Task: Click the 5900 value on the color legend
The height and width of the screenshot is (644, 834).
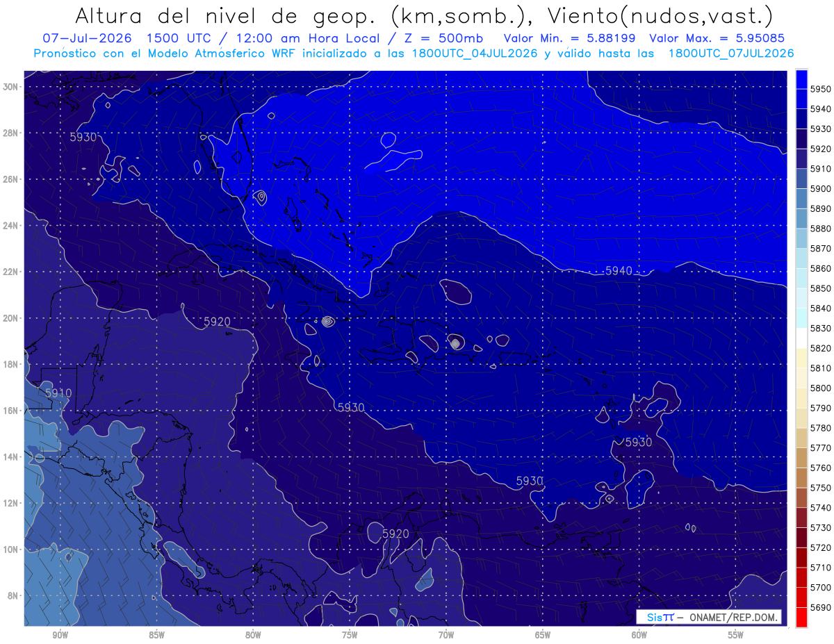Action: pyautogui.click(x=820, y=188)
